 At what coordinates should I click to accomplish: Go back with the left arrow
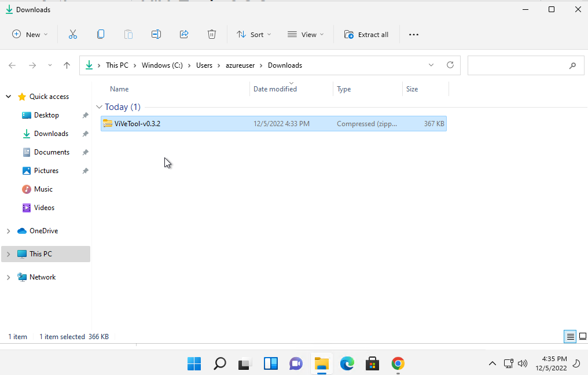tap(12, 65)
